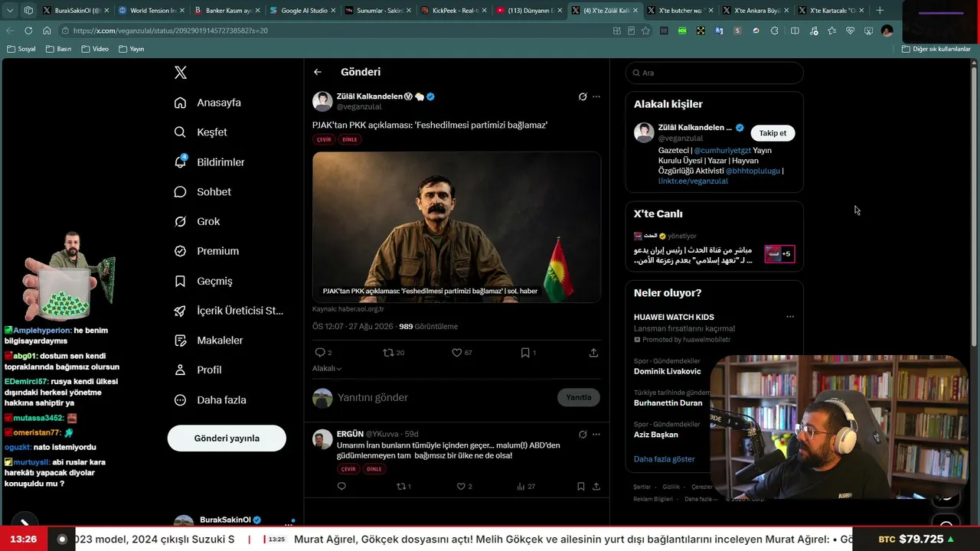Bookmark this page with star icon

[x=645, y=31]
